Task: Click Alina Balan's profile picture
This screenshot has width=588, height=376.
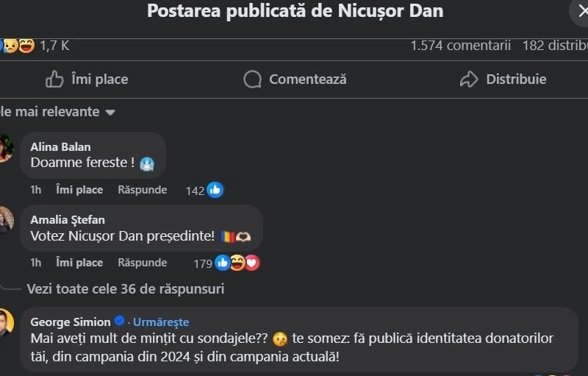Action: point(5,148)
